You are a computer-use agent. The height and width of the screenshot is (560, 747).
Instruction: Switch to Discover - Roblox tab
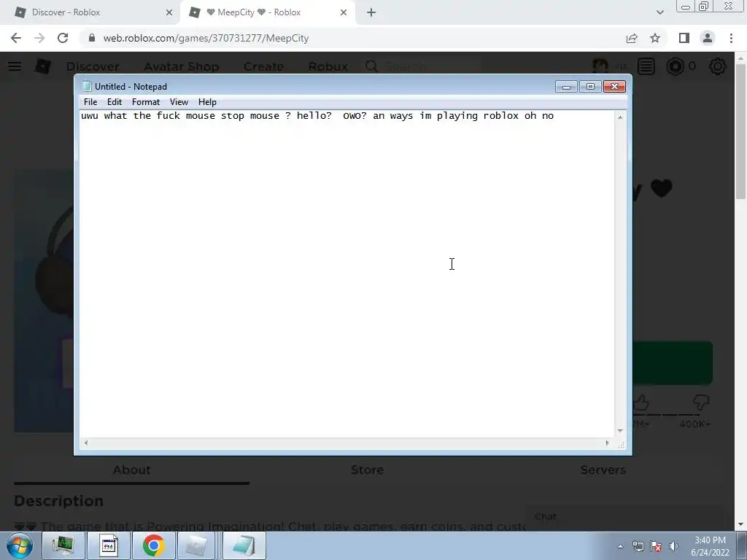point(90,12)
